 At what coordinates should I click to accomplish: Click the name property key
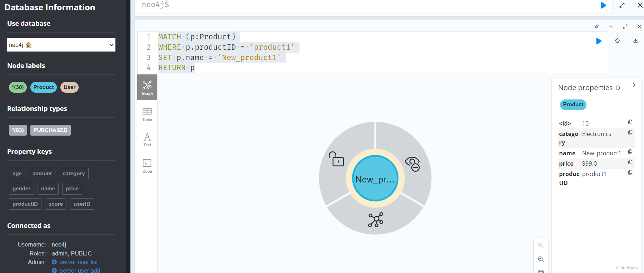click(48, 189)
